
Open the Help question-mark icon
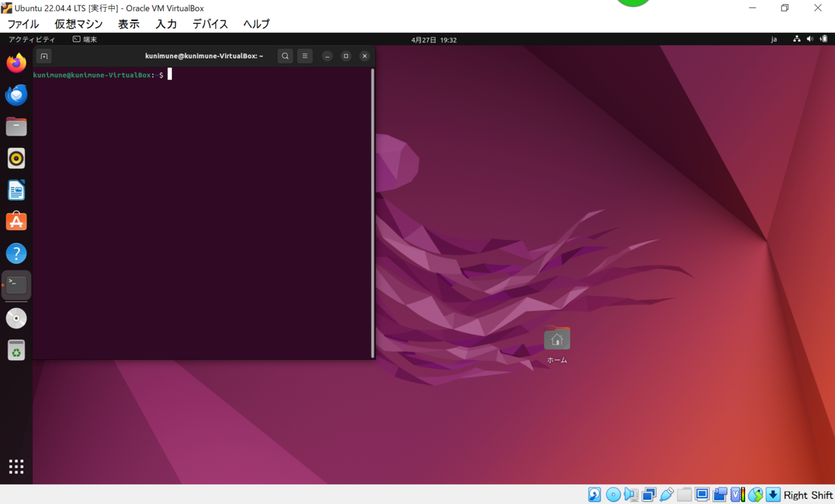click(x=16, y=253)
